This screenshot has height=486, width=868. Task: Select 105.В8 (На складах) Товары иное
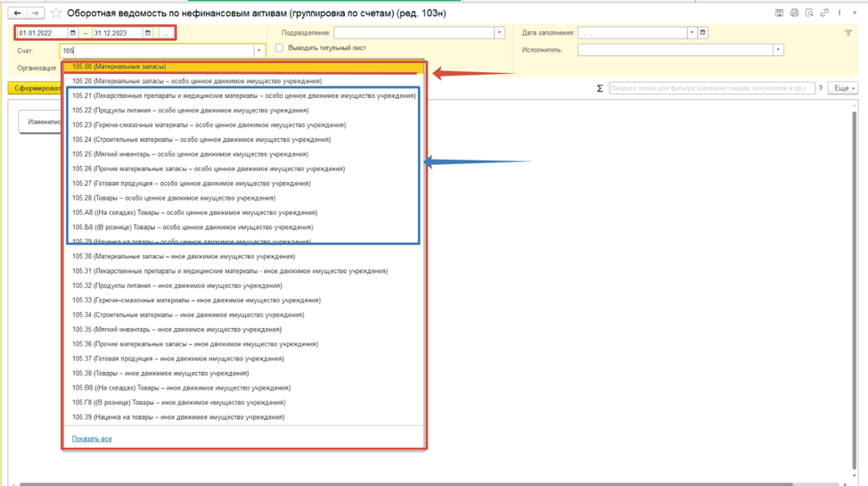pyautogui.click(x=243, y=388)
